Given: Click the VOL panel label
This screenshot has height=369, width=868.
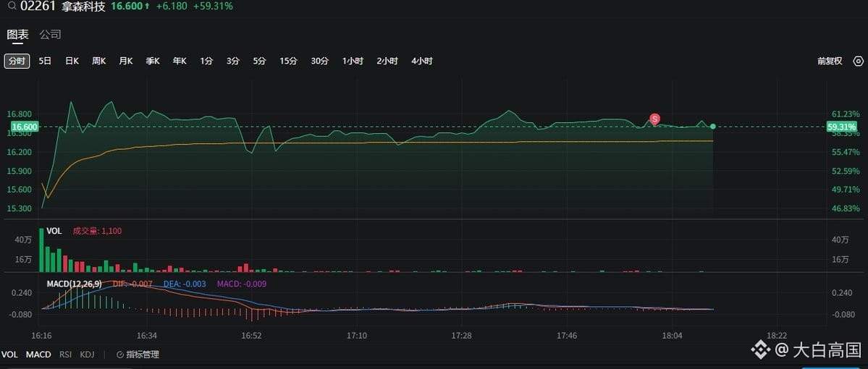Looking at the screenshot, I should pyautogui.click(x=54, y=231).
